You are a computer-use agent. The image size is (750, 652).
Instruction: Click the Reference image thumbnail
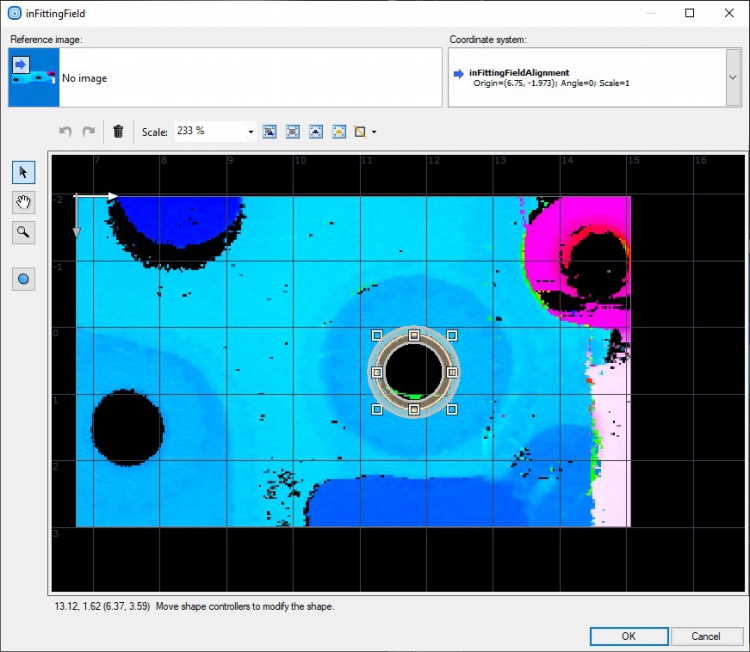33,77
